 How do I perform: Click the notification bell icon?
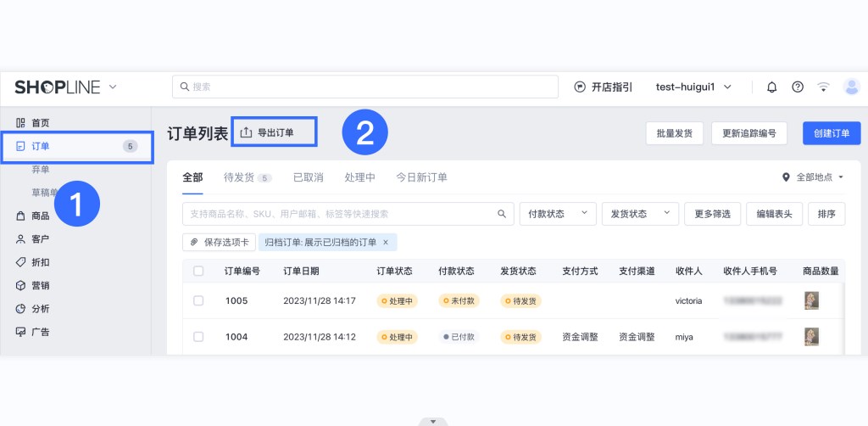point(771,87)
